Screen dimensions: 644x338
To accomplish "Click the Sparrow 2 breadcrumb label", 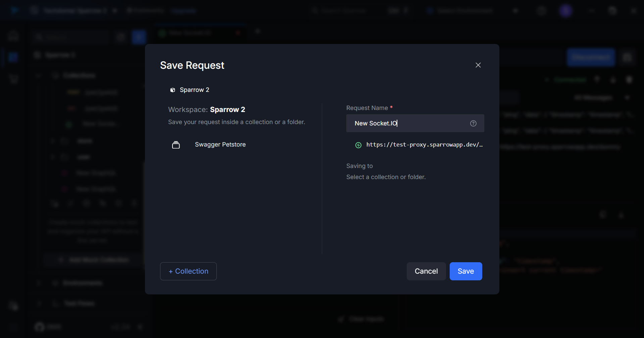I will point(194,90).
